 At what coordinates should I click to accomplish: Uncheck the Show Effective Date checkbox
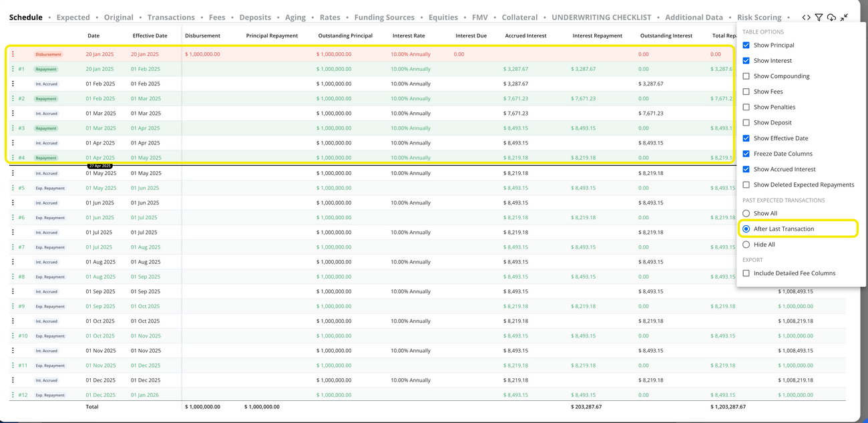tap(746, 138)
